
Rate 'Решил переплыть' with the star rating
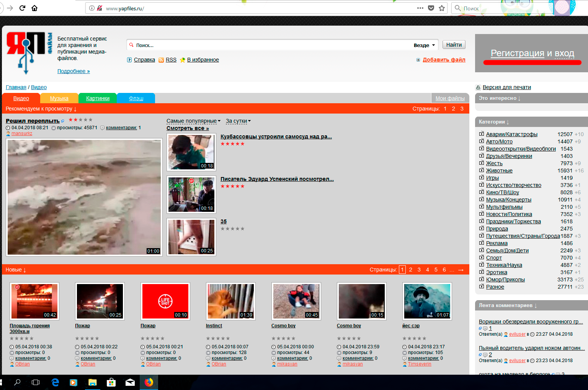[80, 120]
